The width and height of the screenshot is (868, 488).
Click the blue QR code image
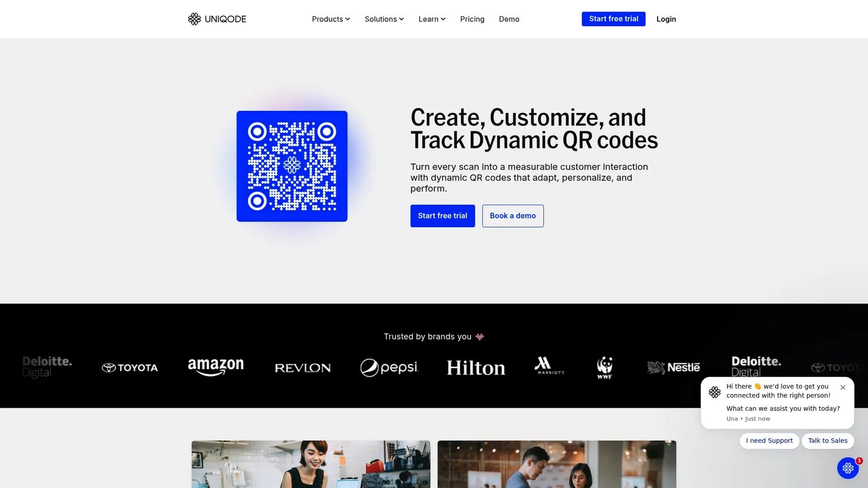tap(292, 166)
